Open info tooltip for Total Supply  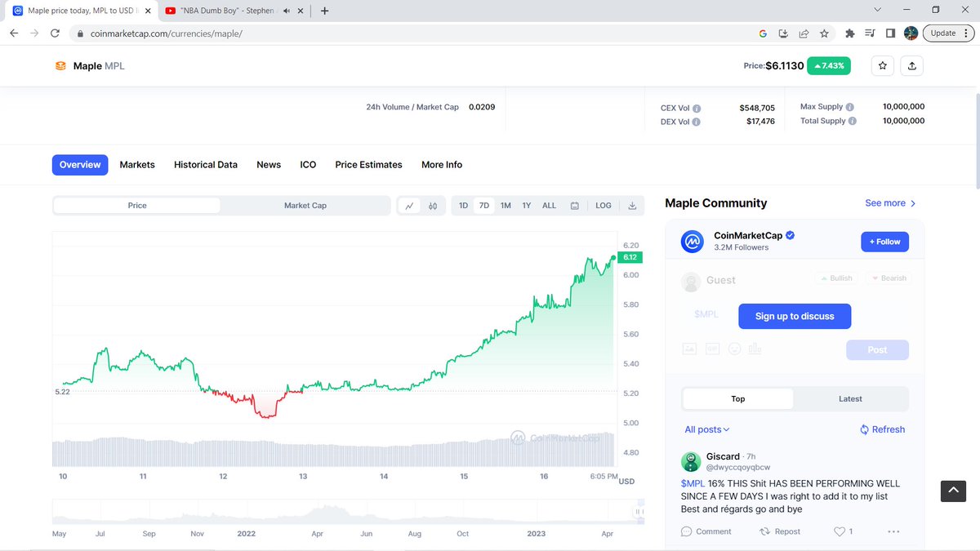click(853, 121)
